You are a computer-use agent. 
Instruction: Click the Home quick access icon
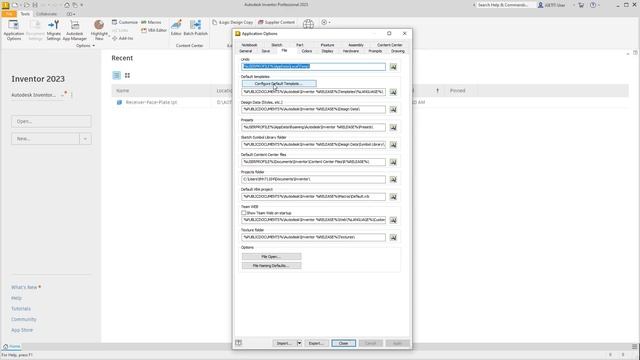(x=67, y=5)
